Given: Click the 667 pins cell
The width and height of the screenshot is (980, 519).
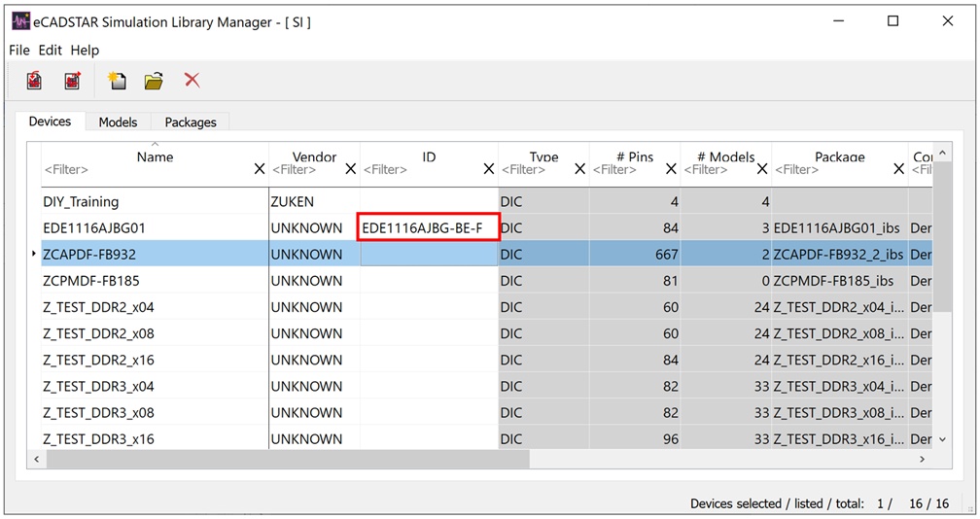Looking at the screenshot, I should (635, 255).
